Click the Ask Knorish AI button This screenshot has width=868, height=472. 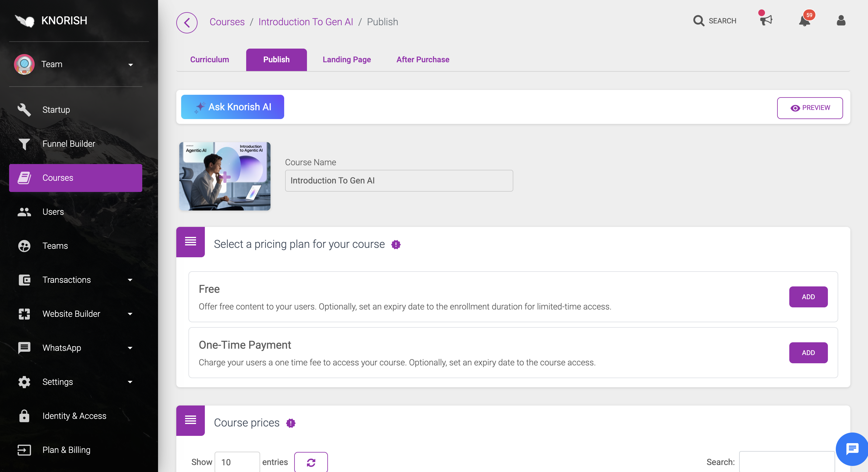pos(232,107)
